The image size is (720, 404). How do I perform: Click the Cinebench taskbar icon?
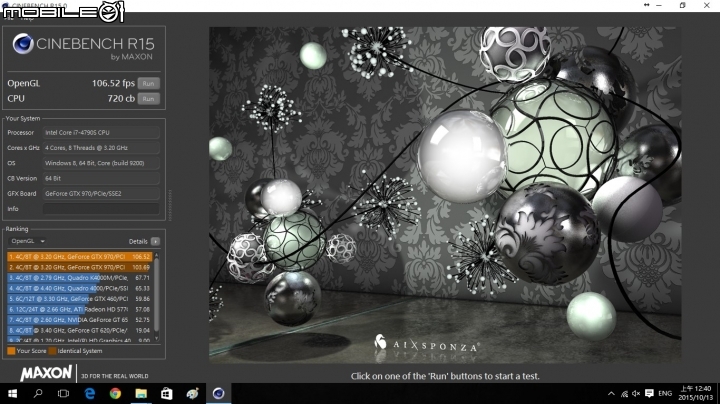(x=218, y=393)
